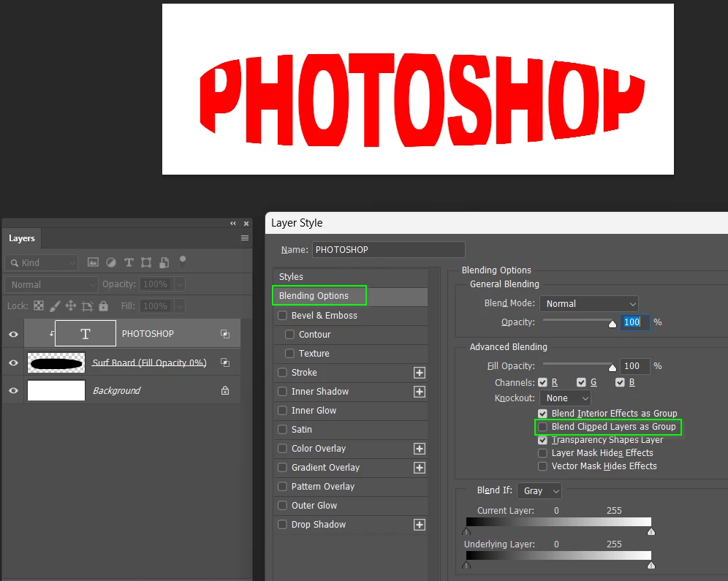Select the PHOTOSHOP layer T thumbnail
This screenshot has height=581, width=728.
point(86,333)
